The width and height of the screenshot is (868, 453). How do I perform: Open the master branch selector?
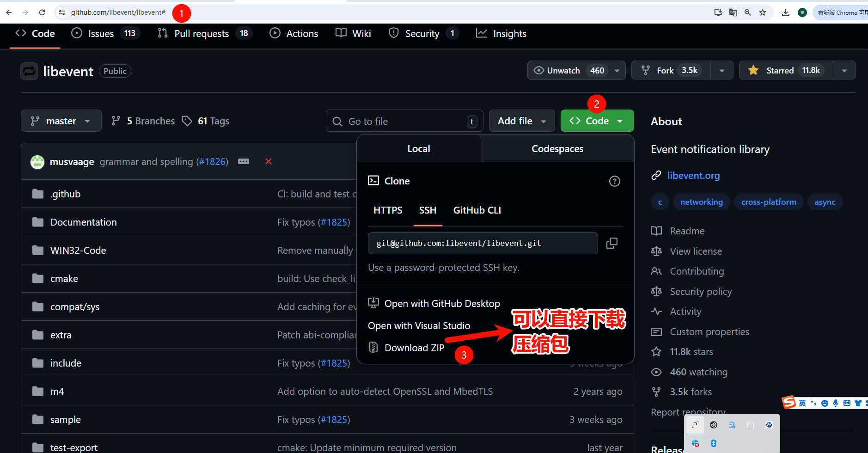tap(61, 121)
